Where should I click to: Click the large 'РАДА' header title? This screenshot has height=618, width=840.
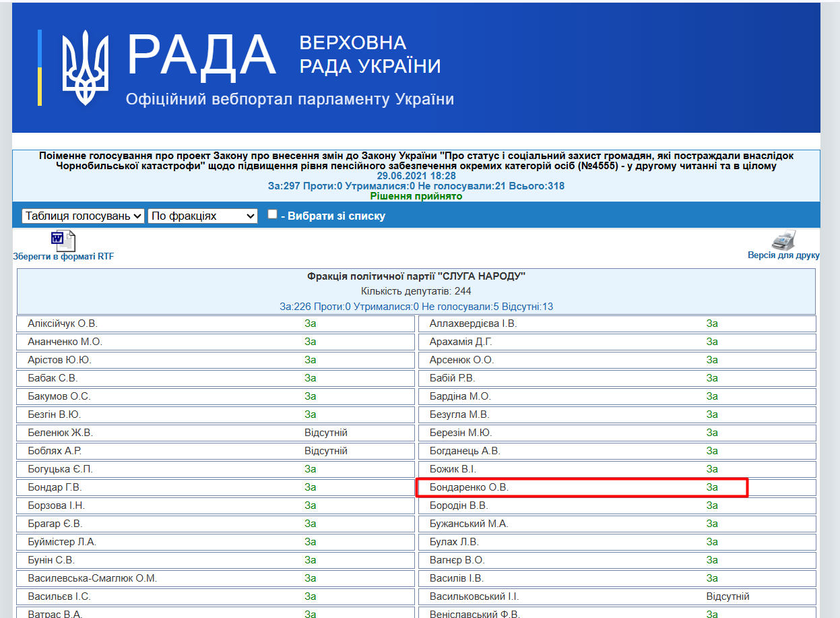(201, 55)
